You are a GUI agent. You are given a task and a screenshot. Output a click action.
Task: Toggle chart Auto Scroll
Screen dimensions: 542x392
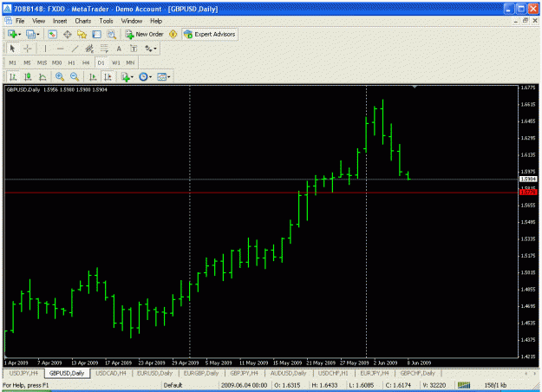[93, 76]
